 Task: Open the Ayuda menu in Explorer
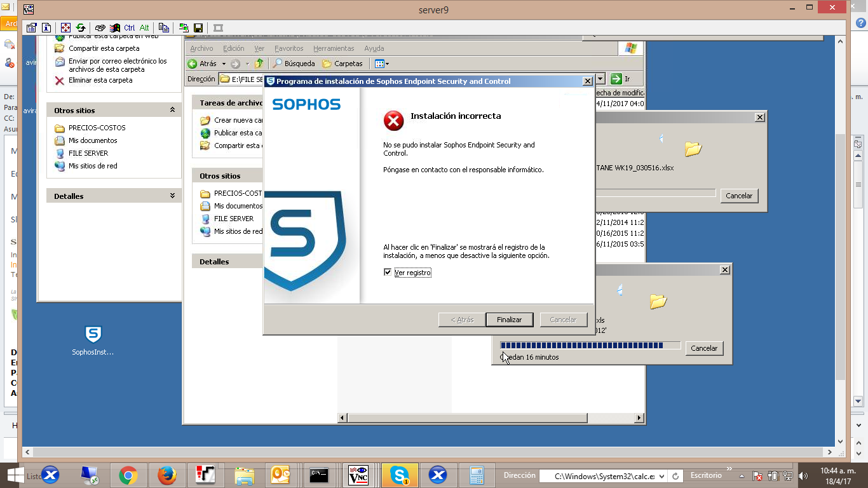tap(374, 48)
